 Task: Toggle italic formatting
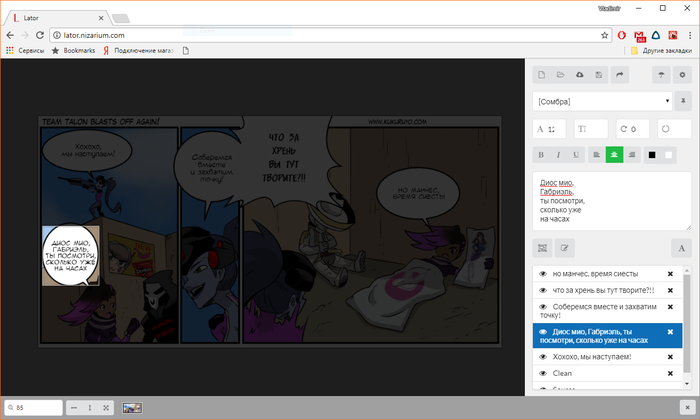pos(558,155)
